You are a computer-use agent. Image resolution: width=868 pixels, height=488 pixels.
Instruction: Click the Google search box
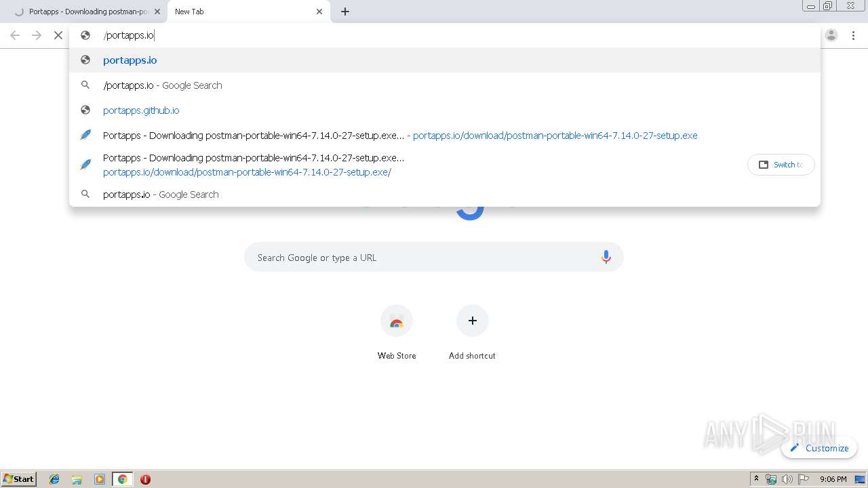coord(434,258)
